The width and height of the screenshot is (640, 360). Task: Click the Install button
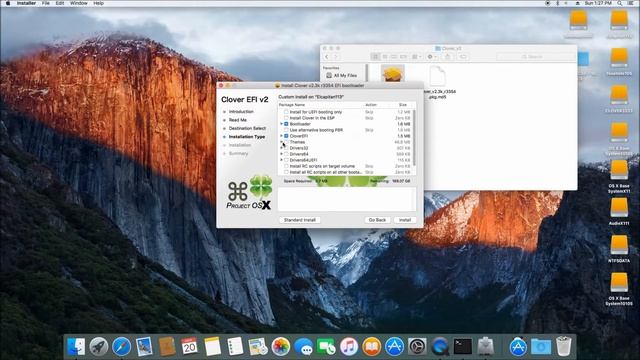pos(405,220)
